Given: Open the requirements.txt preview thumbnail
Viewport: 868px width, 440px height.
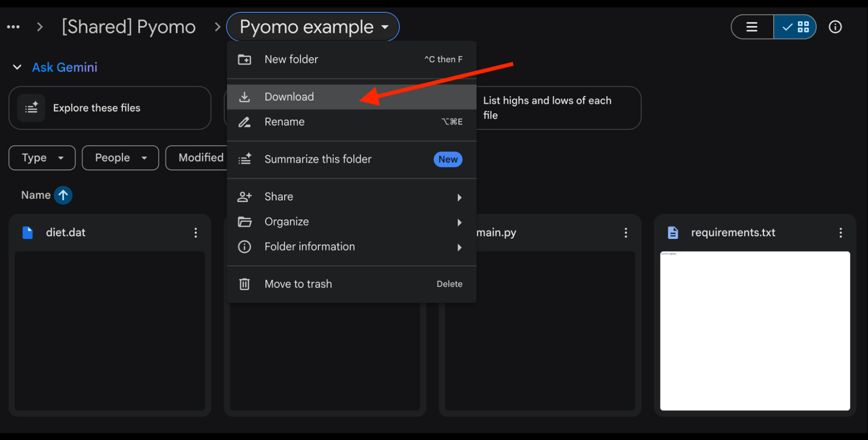Looking at the screenshot, I should click(755, 331).
